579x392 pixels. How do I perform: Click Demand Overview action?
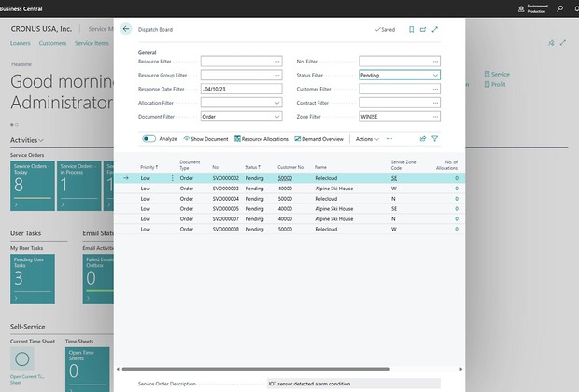318,139
